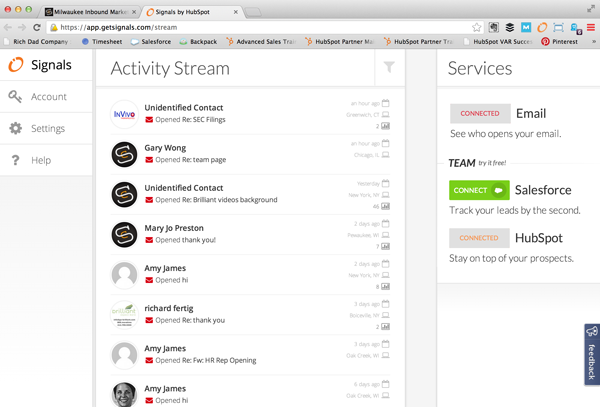600x407 pixels.
Task: Click the calendar icon in Gary Wong's row
Action: (386, 143)
